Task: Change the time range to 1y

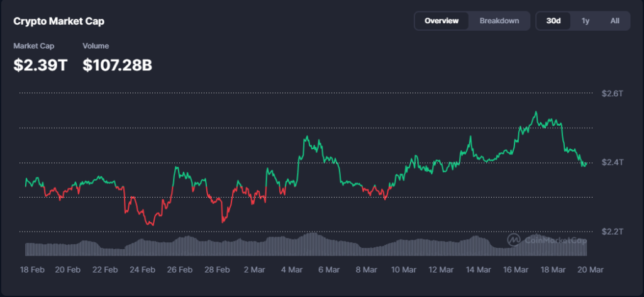Action: coord(585,21)
